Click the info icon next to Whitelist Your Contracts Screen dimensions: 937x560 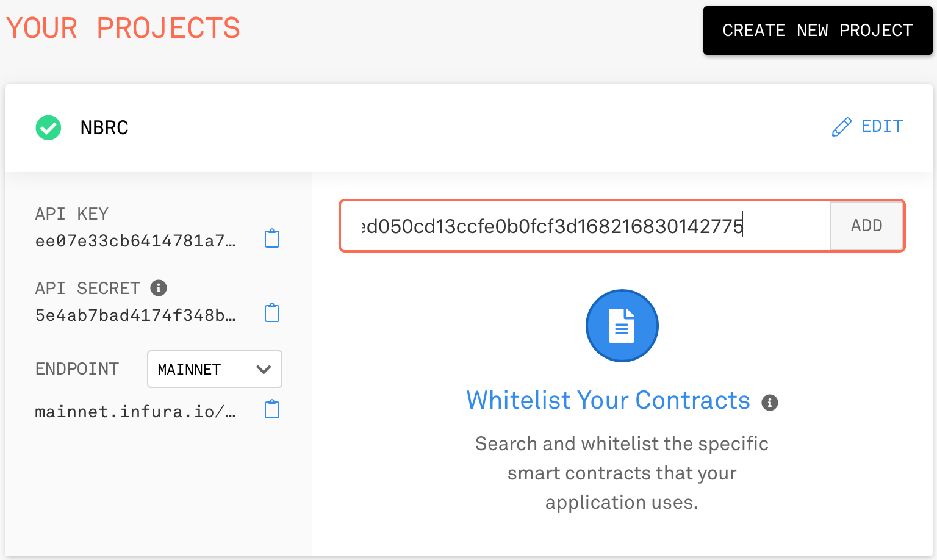(x=770, y=402)
